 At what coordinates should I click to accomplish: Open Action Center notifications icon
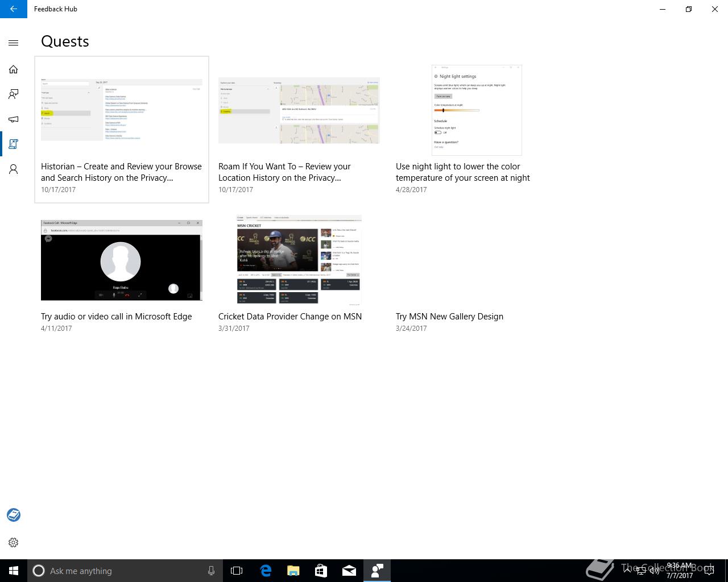pyautogui.click(x=709, y=571)
